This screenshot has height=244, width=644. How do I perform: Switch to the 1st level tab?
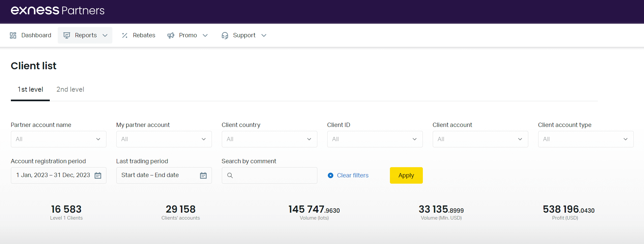tap(30, 89)
